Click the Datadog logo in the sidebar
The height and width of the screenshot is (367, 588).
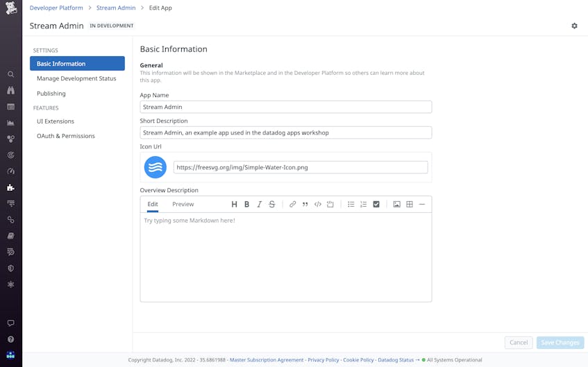(11, 8)
